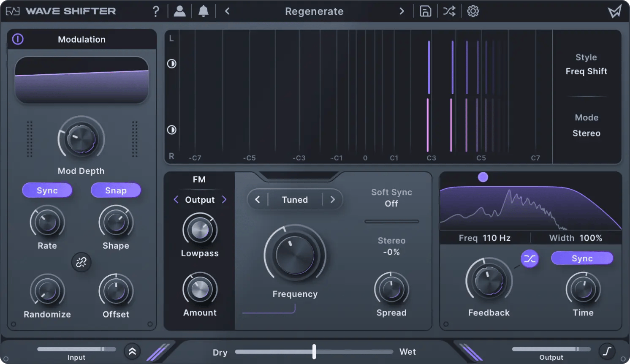Click the Feedback label under its knob
This screenshot has height=364, width=630.
pyautogui.click(x=489, y=313)
